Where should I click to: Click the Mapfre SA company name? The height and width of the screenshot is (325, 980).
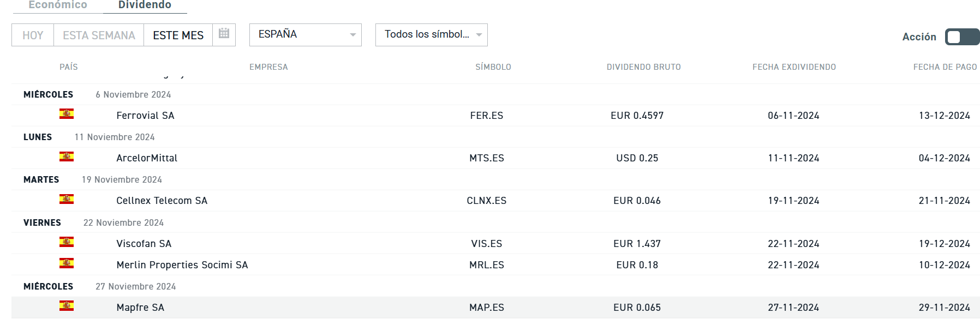pos(140,308)
